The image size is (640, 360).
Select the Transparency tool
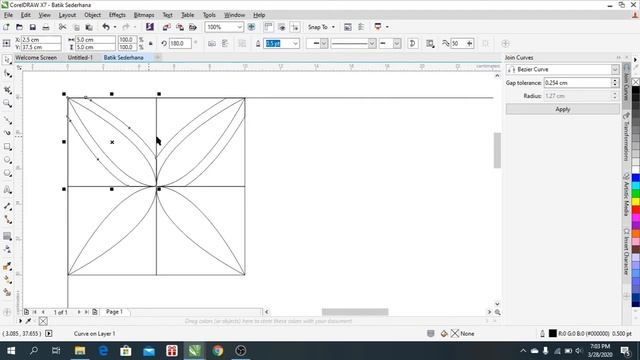click(x=7, y=249)
